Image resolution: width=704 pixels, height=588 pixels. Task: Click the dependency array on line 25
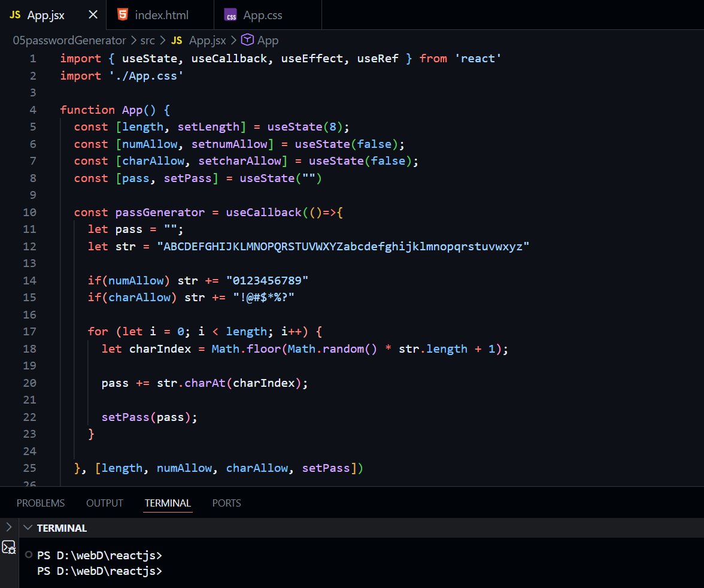(226, 468)
